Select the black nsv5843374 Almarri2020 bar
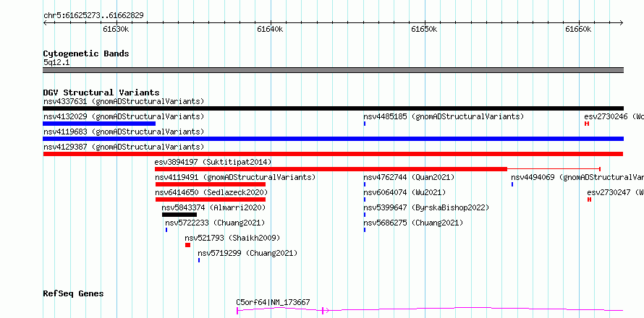 [179, 215]
